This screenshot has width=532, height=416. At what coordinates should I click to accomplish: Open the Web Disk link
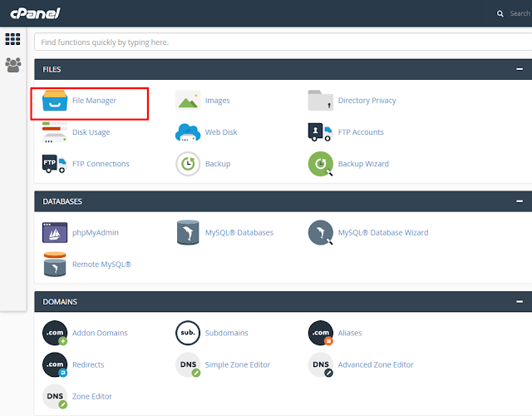point(221,132)
